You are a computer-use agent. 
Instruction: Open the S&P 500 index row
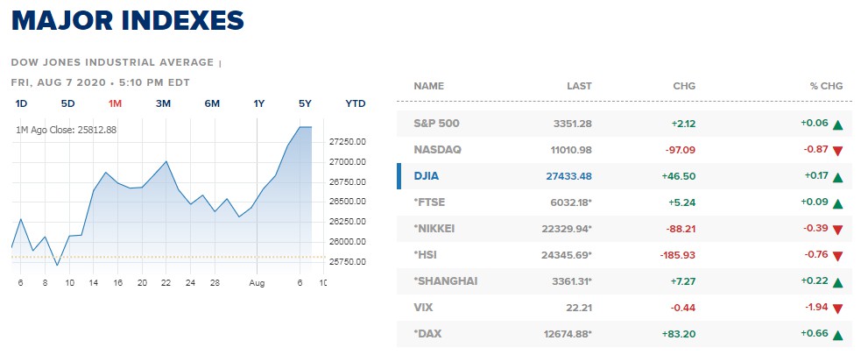[625, 124]
